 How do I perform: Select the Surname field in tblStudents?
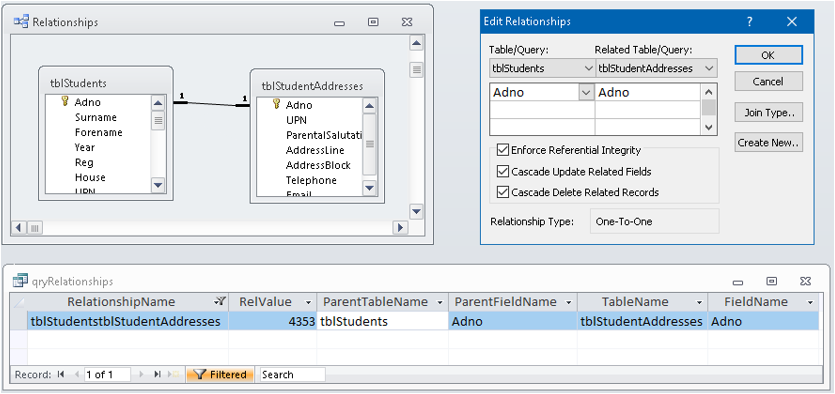point(95,117)
